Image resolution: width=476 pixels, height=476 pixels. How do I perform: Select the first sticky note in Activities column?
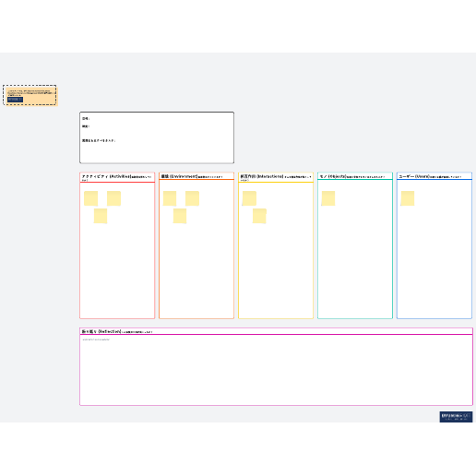click(x=90, y=198)
